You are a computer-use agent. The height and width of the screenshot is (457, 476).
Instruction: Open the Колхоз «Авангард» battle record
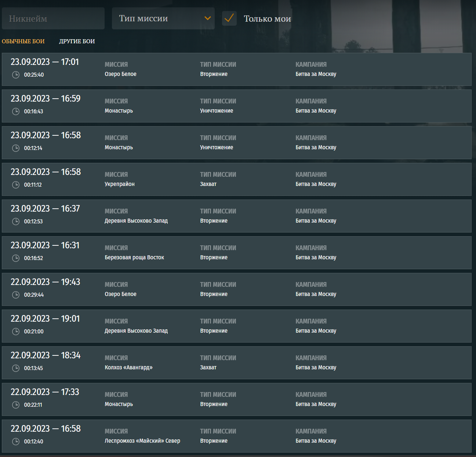[x=236, y=363]
